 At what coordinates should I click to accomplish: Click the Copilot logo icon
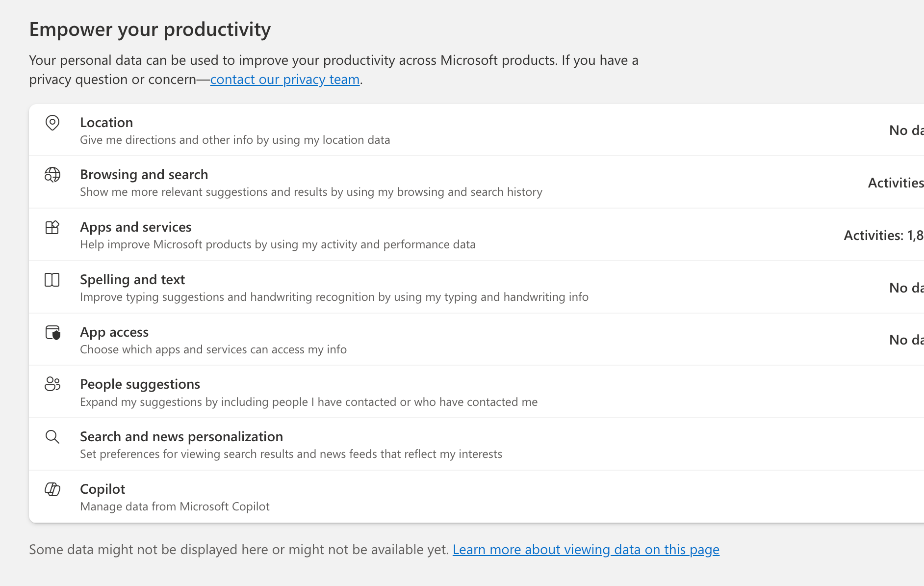point(52,489)
